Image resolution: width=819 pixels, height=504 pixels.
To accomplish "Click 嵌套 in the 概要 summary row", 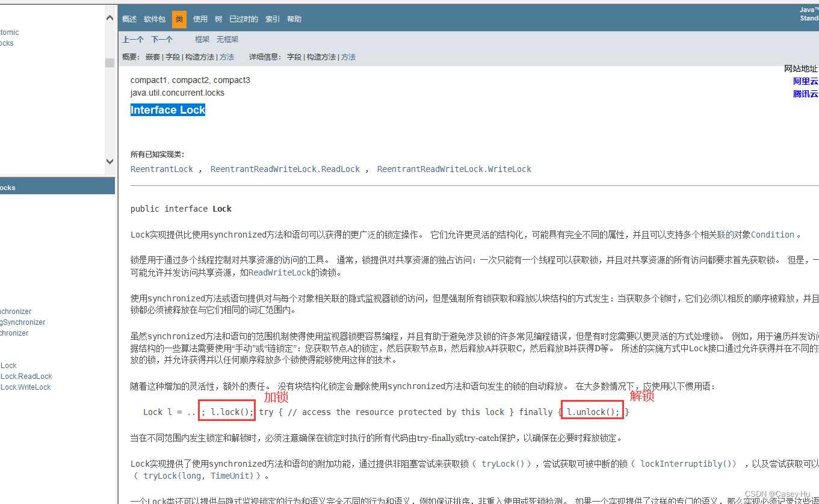I will [153, 57].
